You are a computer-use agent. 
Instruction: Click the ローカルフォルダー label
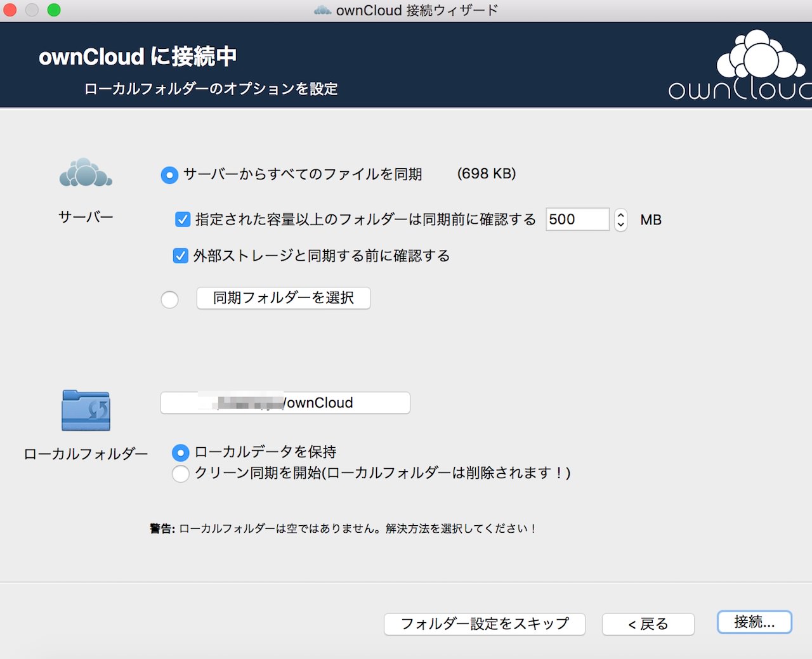coord(86,453)
